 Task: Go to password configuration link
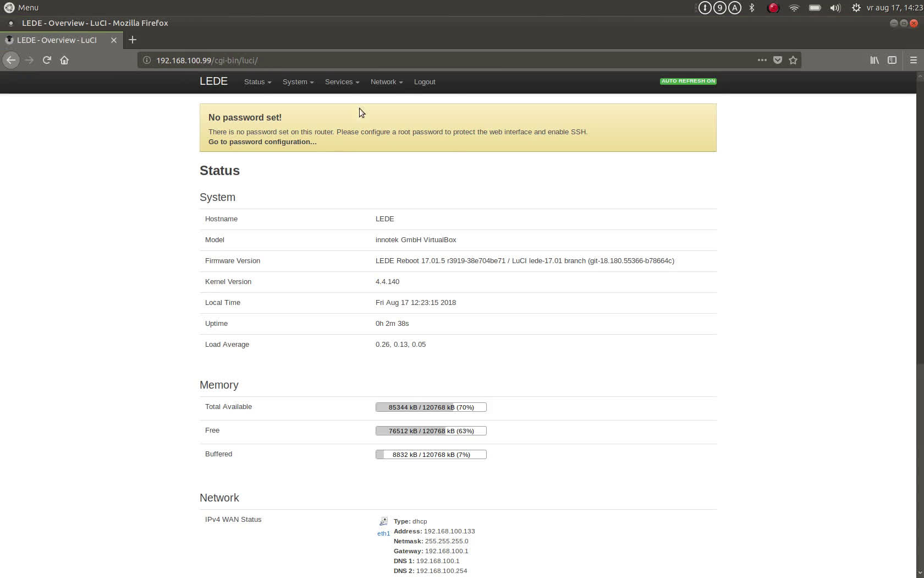(x=262, y=141)
